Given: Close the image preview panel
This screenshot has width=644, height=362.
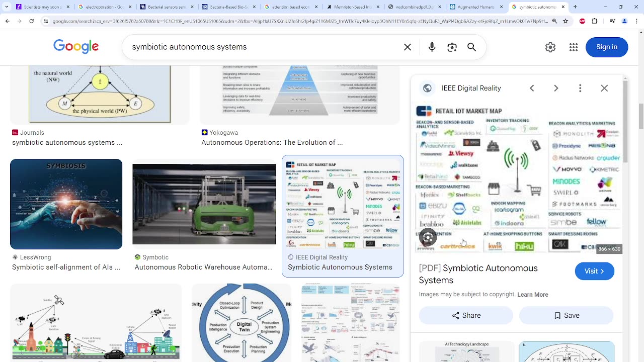Looking at the screenshot, I should (x=604, y=88).
